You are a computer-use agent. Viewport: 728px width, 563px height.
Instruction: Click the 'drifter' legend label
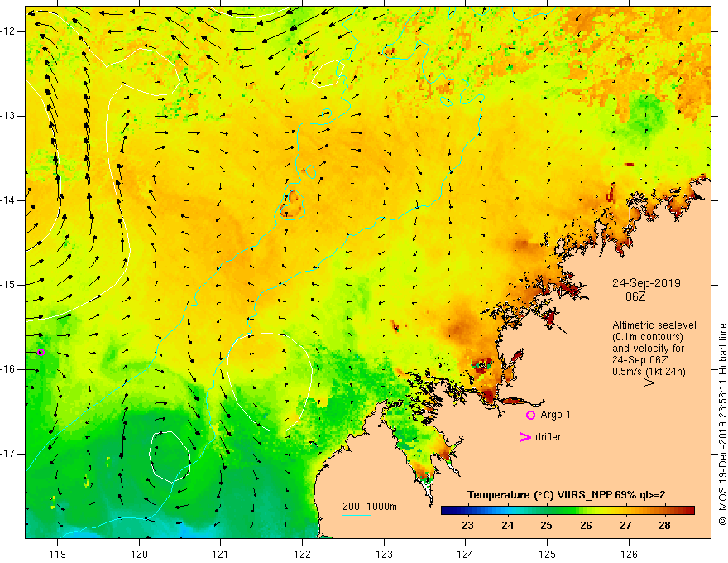[x=548, y=437]
